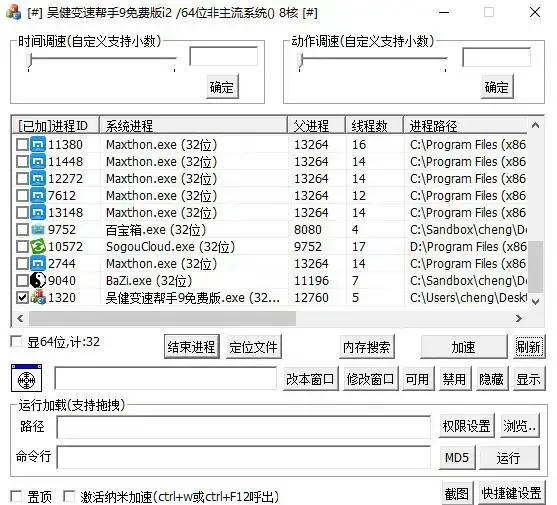557x505 pixels.
Task: Click the app icon in the title bar
Action: (x=13, y=12)
